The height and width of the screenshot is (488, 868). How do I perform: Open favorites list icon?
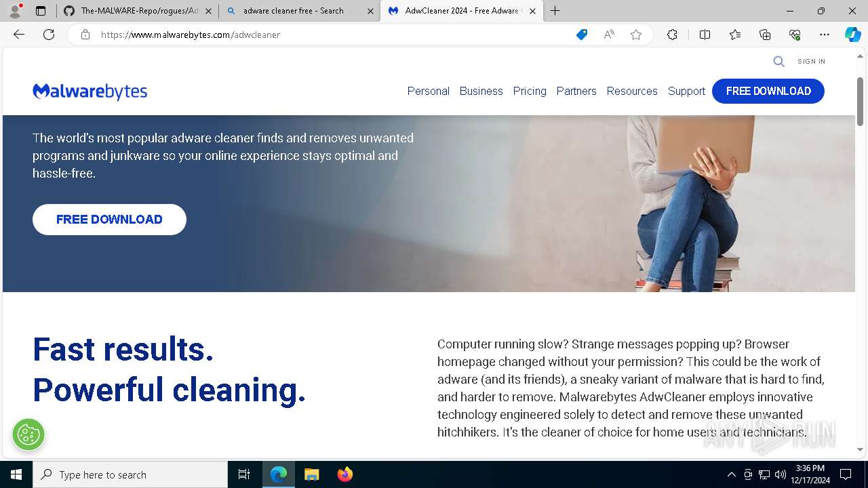pos(735,35)
